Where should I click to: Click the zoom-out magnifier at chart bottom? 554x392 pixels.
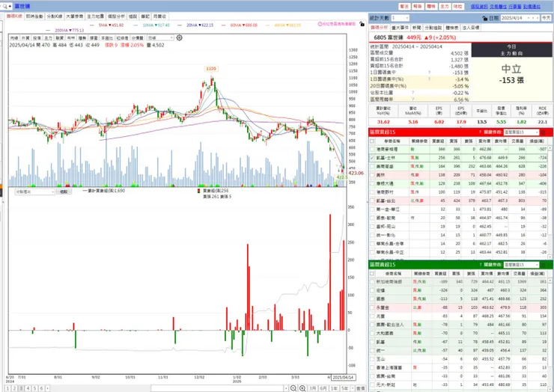293,388
